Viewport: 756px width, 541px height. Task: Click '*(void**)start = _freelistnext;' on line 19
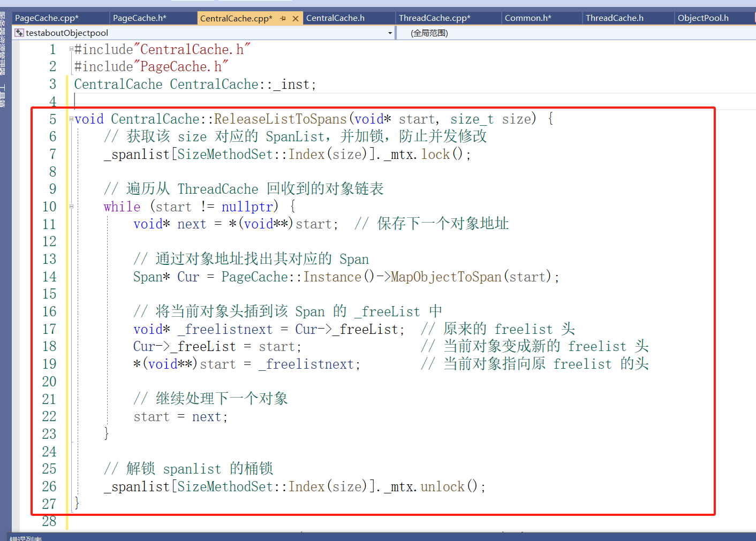tap(247, 364)
